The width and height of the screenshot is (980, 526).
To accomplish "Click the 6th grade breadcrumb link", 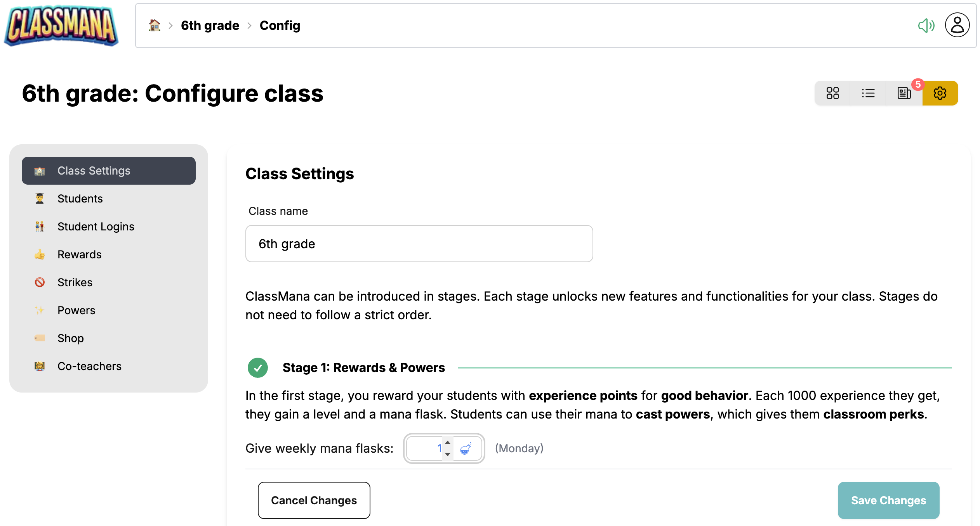I will point(210,26).
